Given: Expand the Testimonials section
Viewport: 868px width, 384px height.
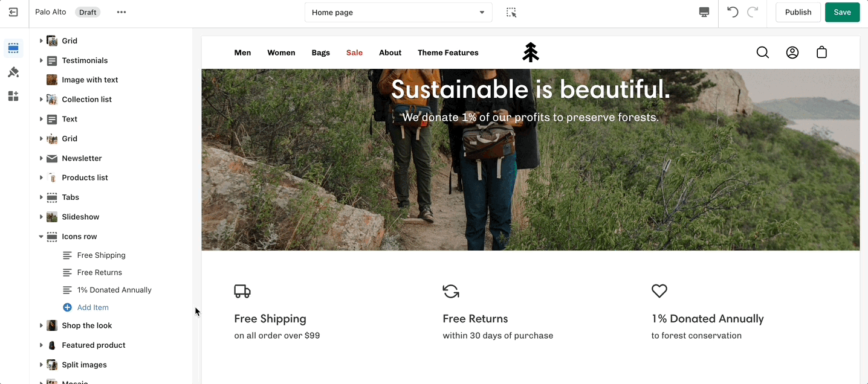Looking at the screenshot, I should [41, 60].
